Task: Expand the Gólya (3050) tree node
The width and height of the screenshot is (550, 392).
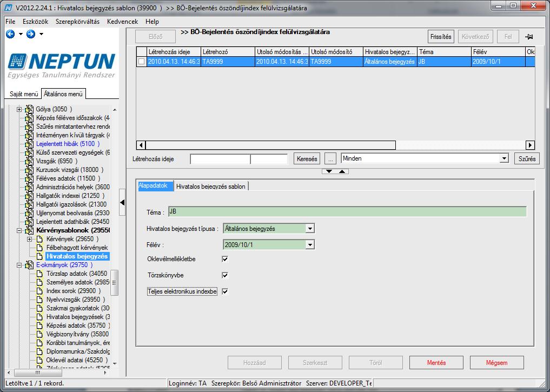Action: (19, 109)
